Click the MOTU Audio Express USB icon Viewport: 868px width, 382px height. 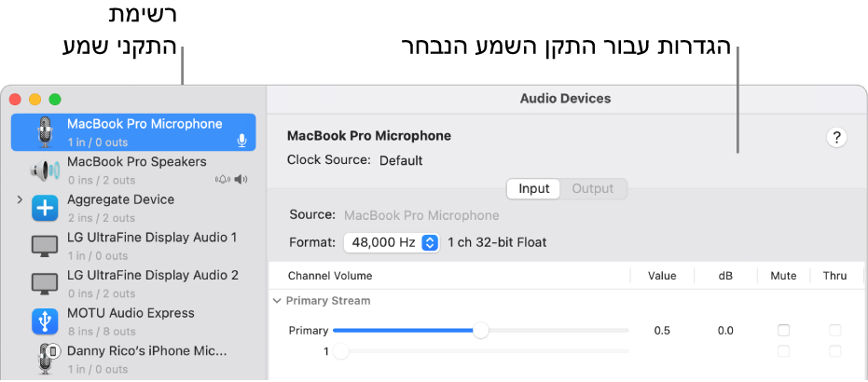(x=45, y=322)
